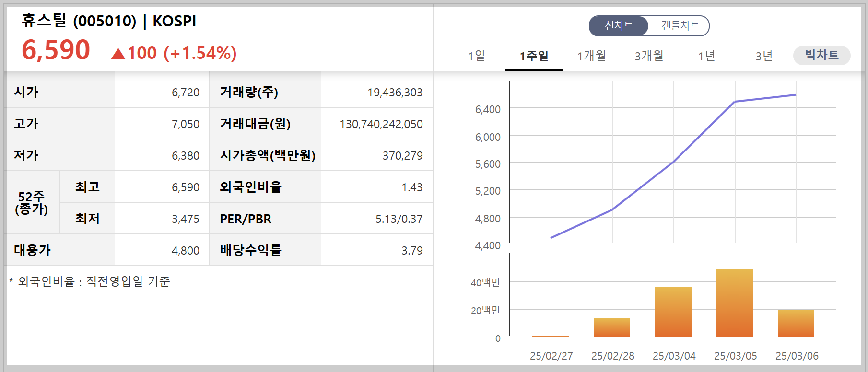The height and width of the screenshot is (372, 868).
Task: Click the 25/02/28 volume bar
Action: (612, 327)
